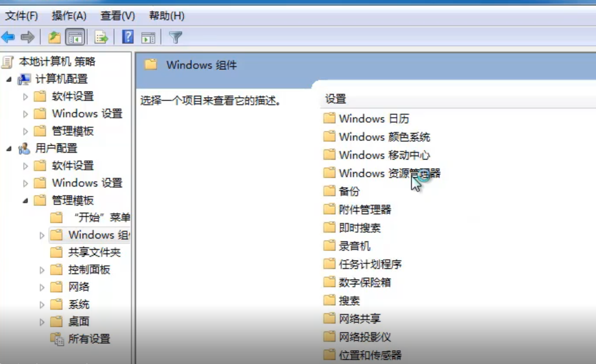Click the Back arrow toolbar button
The width and height of the screenshot is (596, 364).
8,37
